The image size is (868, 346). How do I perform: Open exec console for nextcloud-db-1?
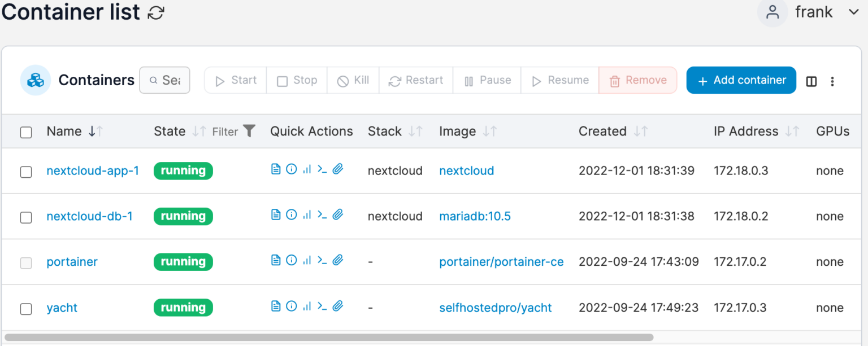point(322,214)
